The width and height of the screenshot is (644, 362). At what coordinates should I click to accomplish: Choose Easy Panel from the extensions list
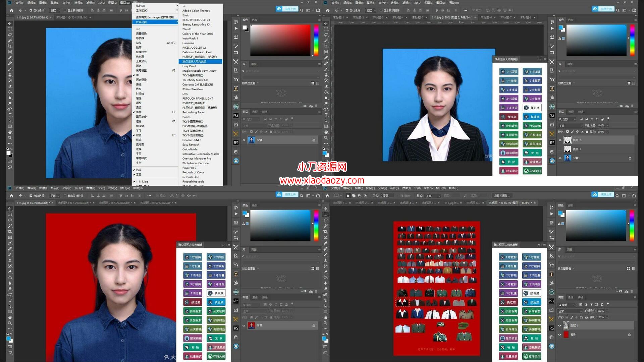pyautogui.click(x=189, y=66)
